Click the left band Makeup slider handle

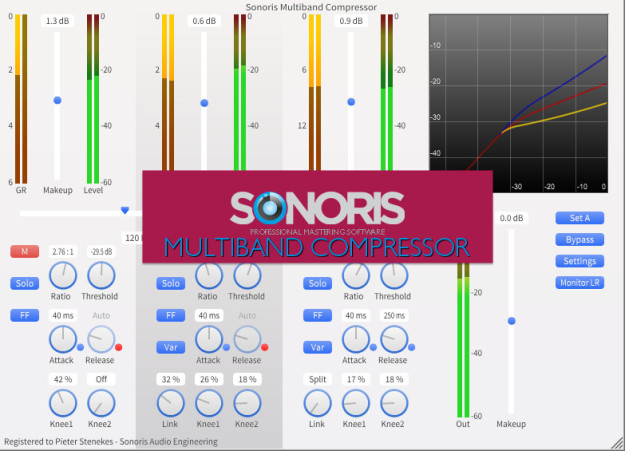57,100
